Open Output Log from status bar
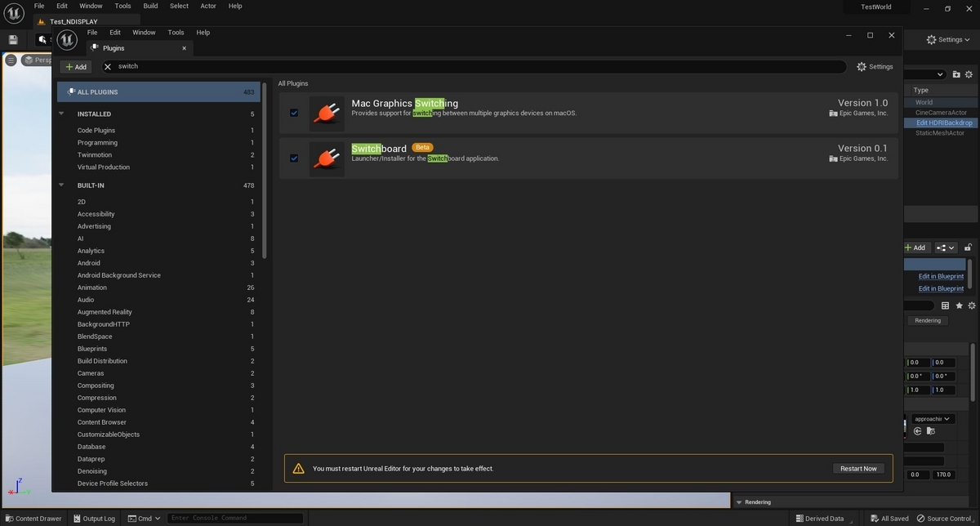This screenshot has width=980, height=526. point(94,519)
